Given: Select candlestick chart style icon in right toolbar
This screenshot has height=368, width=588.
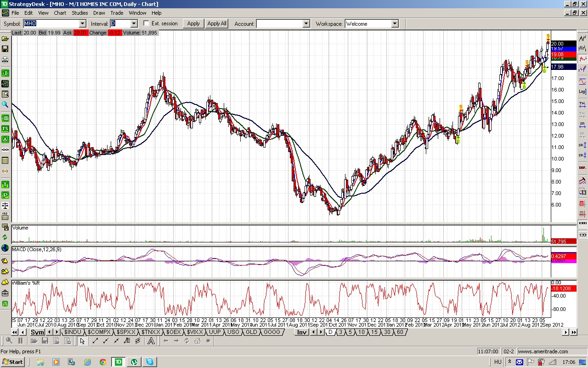Looking at the screenshot, I should pyautogui.click(x=582, y=59).
